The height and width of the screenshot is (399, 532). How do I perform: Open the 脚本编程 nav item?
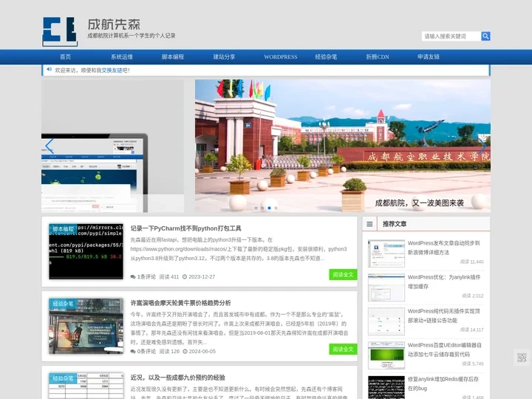tap(173, 57)
